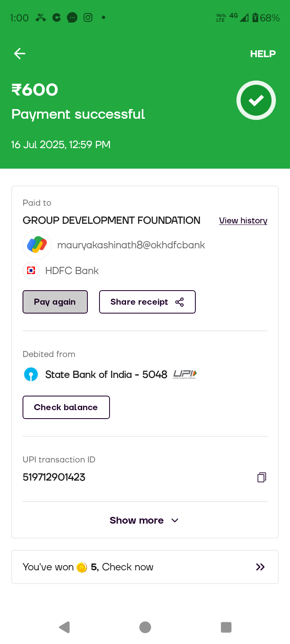Tap the back arrow icon

(19, 54)
